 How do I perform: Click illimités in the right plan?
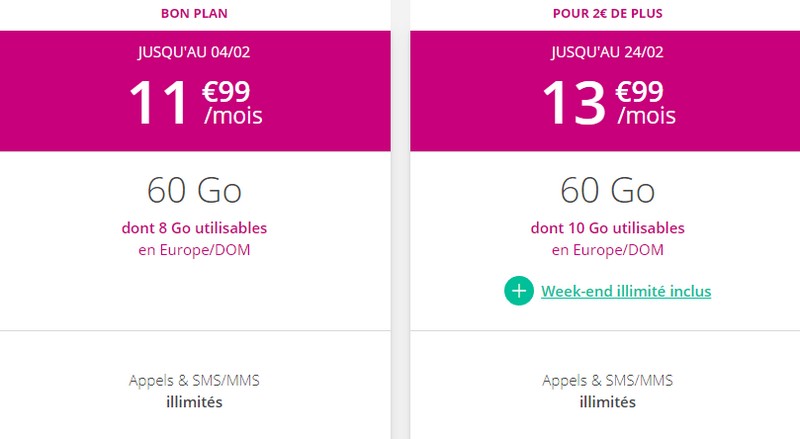point(608,403)
